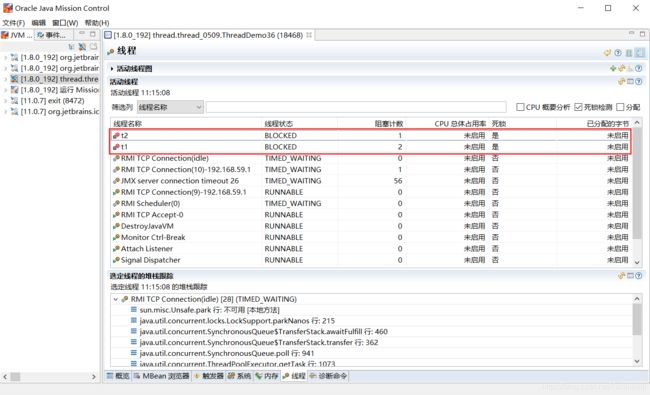Open the 线程名称 filter column dropdown
This screenshot has height=395, width=650.
pos(170,107)
